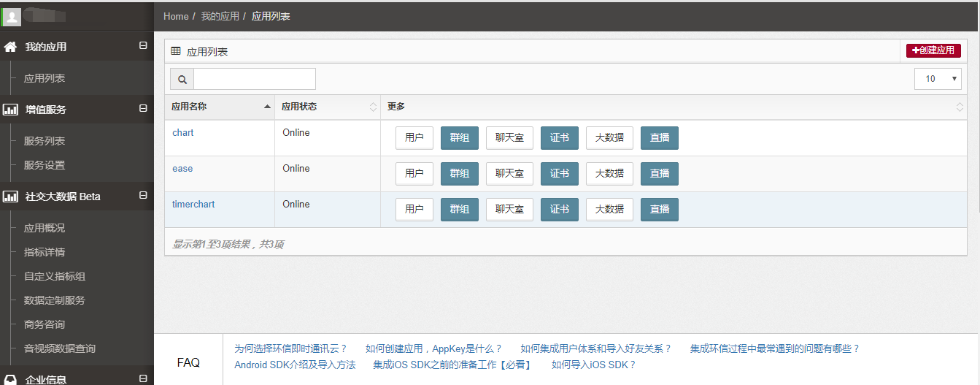Click 直播 button in timerchart row
The width and height of the screenshot is (980, 385).
[660, 210]
